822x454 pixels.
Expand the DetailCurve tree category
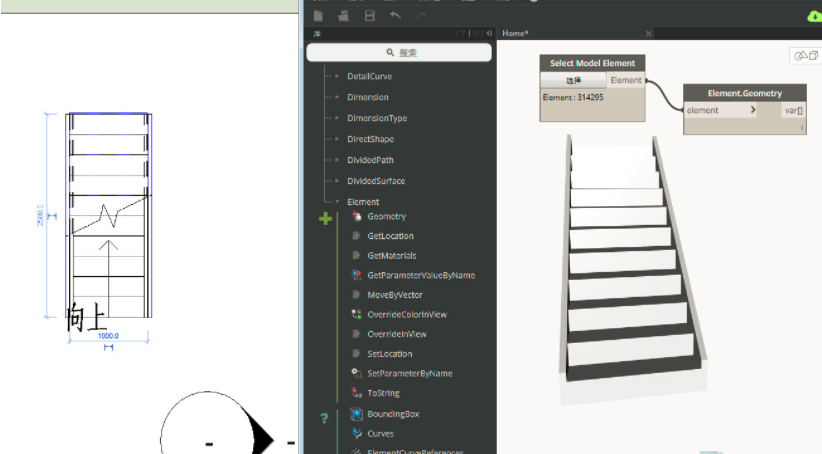[337, 76]
